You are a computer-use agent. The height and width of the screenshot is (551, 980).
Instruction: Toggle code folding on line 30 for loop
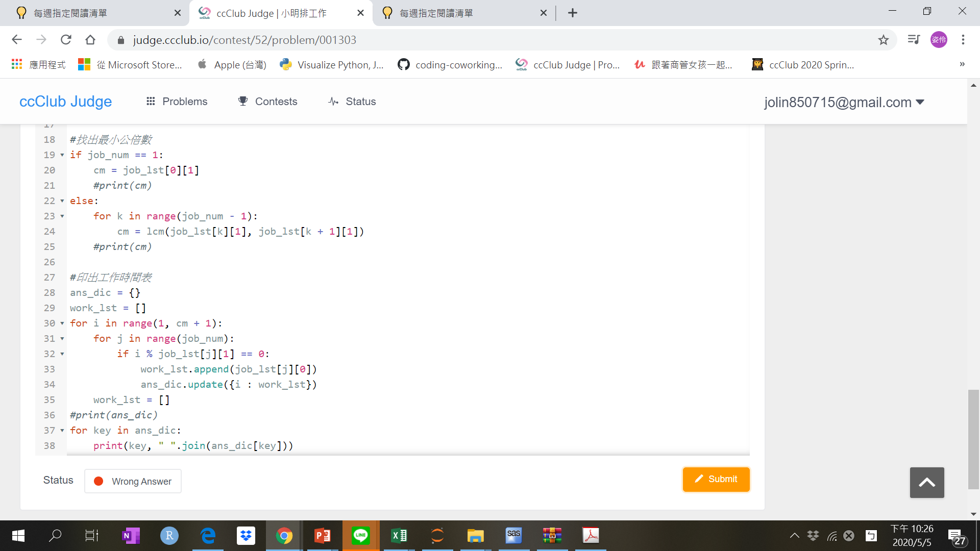[62, 324]
